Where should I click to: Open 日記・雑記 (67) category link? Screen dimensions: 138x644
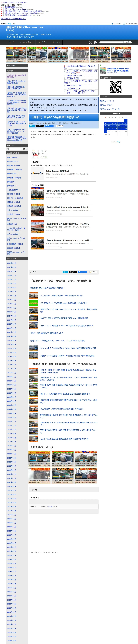13,157
